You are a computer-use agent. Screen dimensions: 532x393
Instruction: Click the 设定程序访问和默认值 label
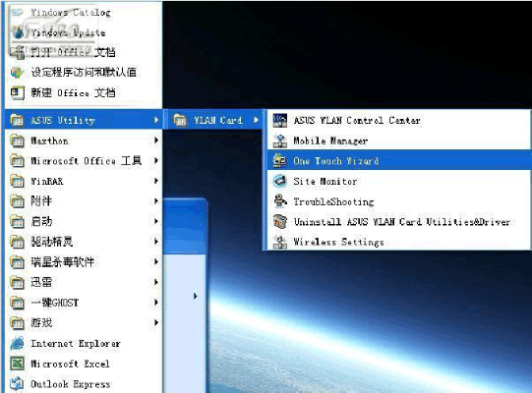tap(84, 73)
